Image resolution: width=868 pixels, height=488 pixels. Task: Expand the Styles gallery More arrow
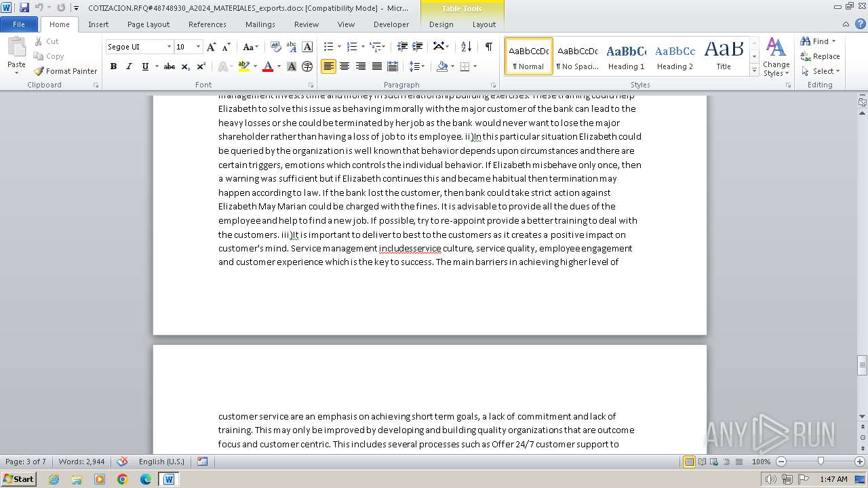coord(754,70)
